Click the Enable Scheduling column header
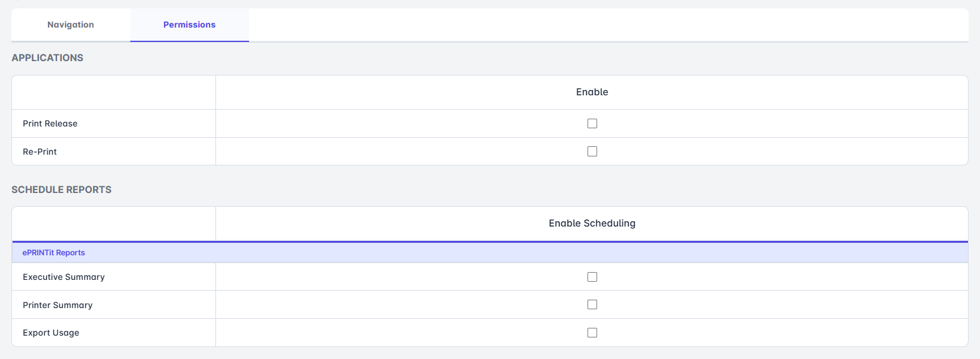 592,223
